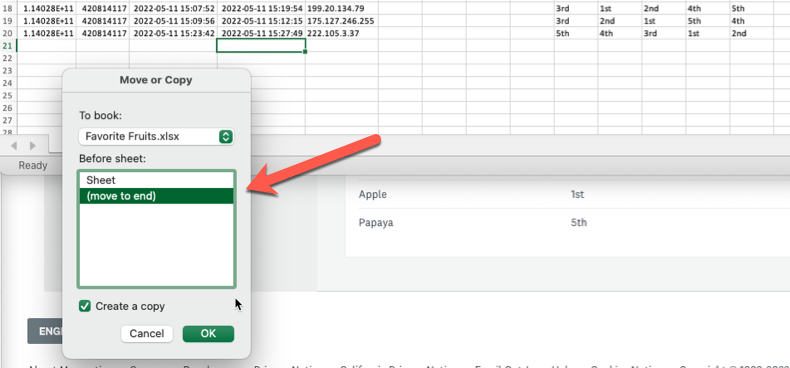Screen dimensions: 790x368
Task: Click cell 2022-05-11 15:09:56
Action: [173, 21]
